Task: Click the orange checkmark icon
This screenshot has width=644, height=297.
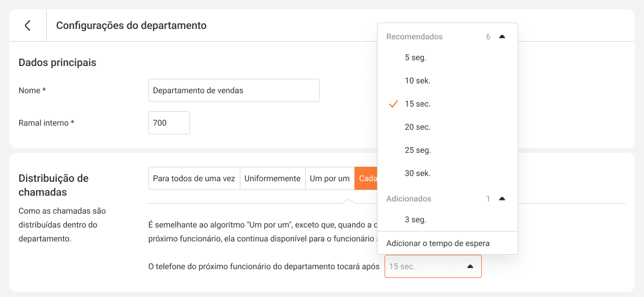Action: pos(393,104)
